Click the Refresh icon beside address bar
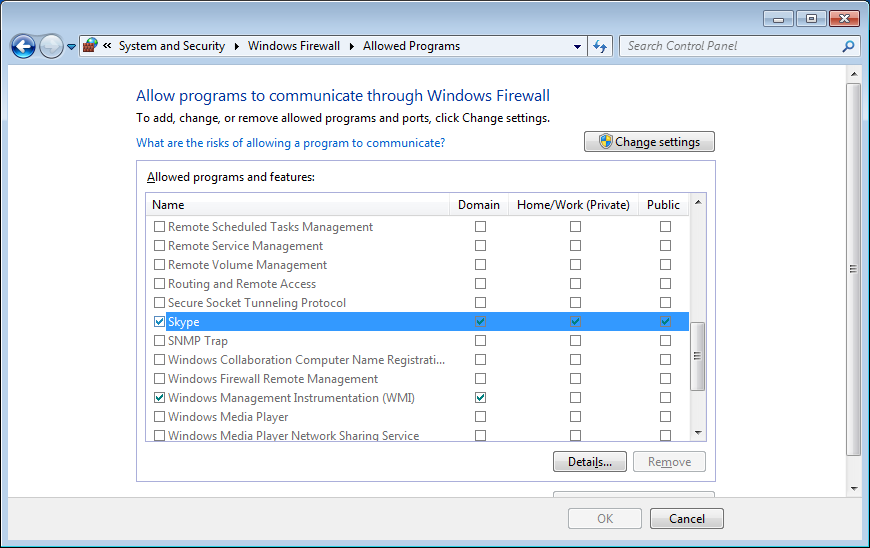 600,46
